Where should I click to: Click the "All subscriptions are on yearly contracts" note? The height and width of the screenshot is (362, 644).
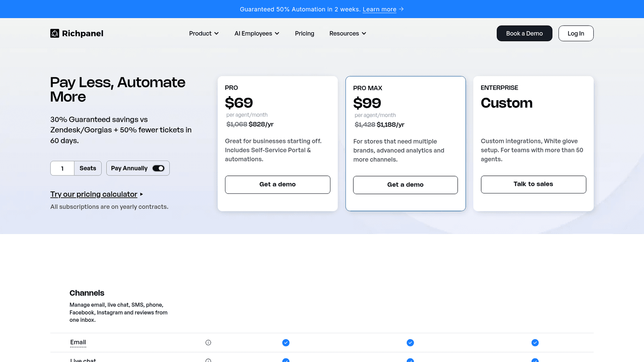tap(109, 207)
